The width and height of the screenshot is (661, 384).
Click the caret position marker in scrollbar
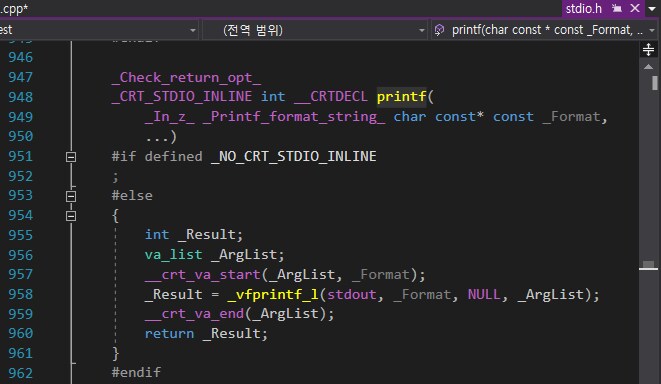point(648,269)
